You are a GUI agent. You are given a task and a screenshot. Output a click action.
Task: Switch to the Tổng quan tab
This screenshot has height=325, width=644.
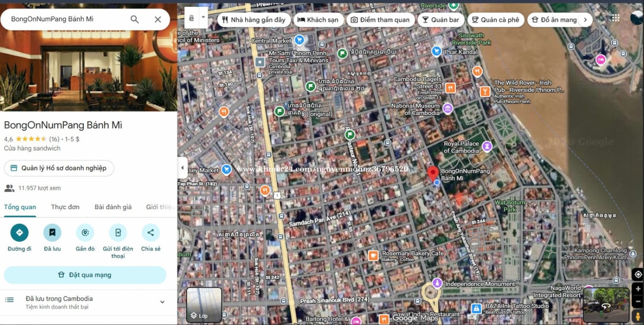click(x=20, y=207)
